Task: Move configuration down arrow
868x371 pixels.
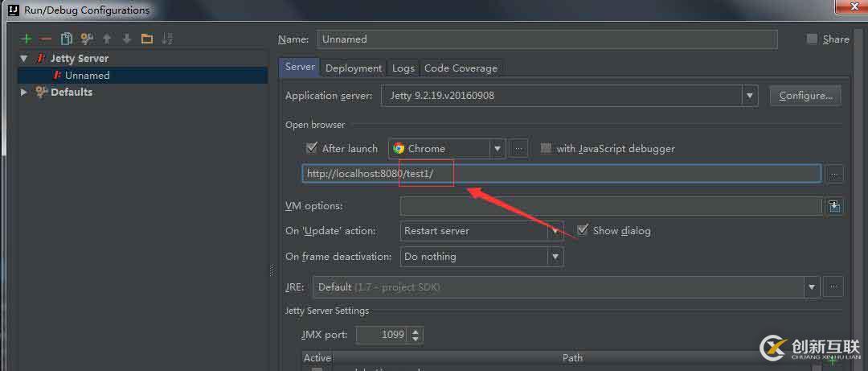Action: 127,39
